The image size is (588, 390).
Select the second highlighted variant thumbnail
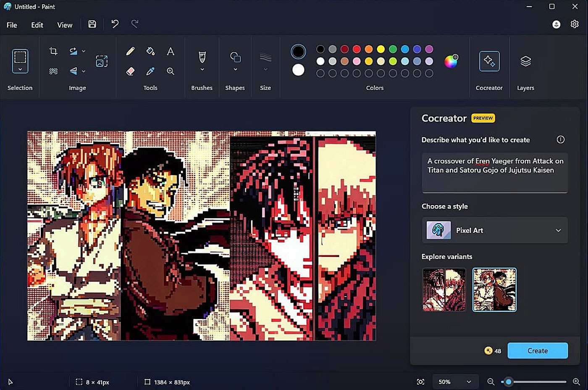click(494, 290)
